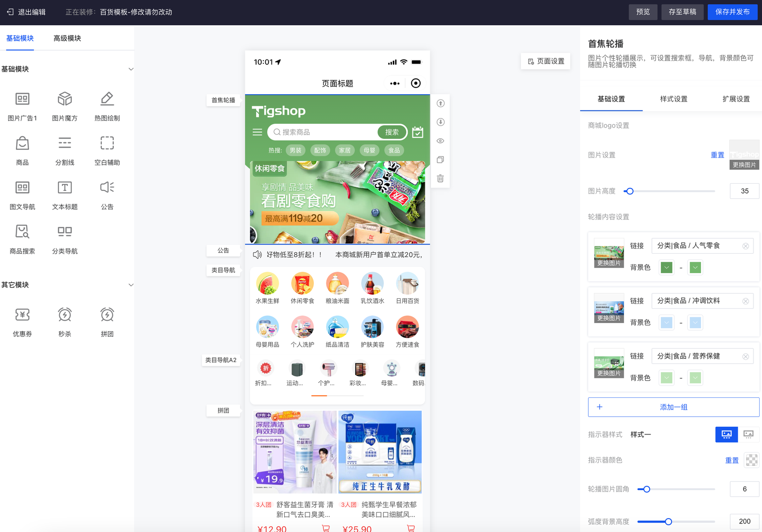The height and width of the screenshot is (532, 762).
Task: Click the 保存并发布 button
Action: [x=732, y=12]
